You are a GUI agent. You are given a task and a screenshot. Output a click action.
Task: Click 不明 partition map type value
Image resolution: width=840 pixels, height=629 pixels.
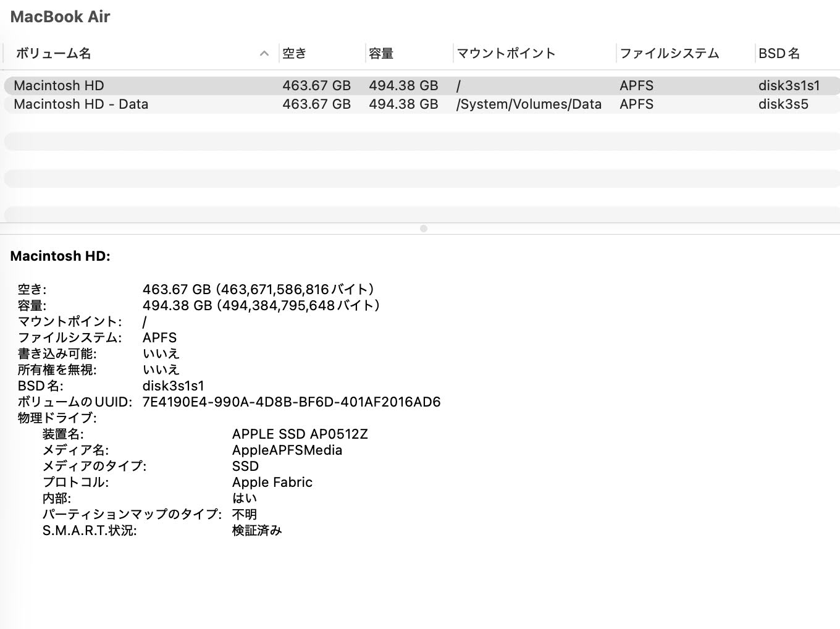pos(245,514)
